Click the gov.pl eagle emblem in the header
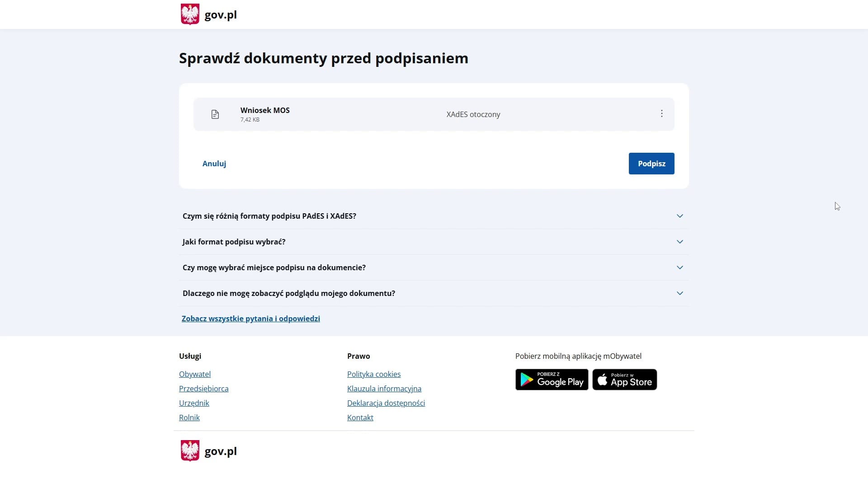 click(x=190, y=14)
